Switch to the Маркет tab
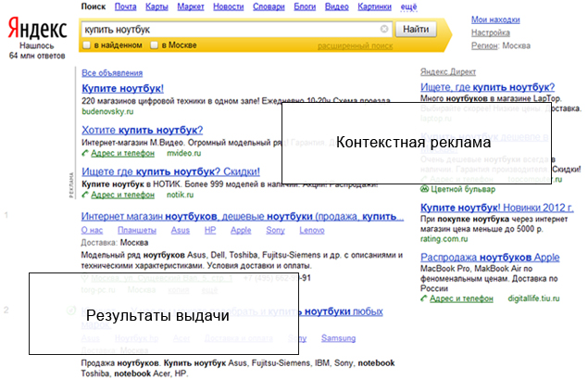The image size is (588, 380). 191,6
